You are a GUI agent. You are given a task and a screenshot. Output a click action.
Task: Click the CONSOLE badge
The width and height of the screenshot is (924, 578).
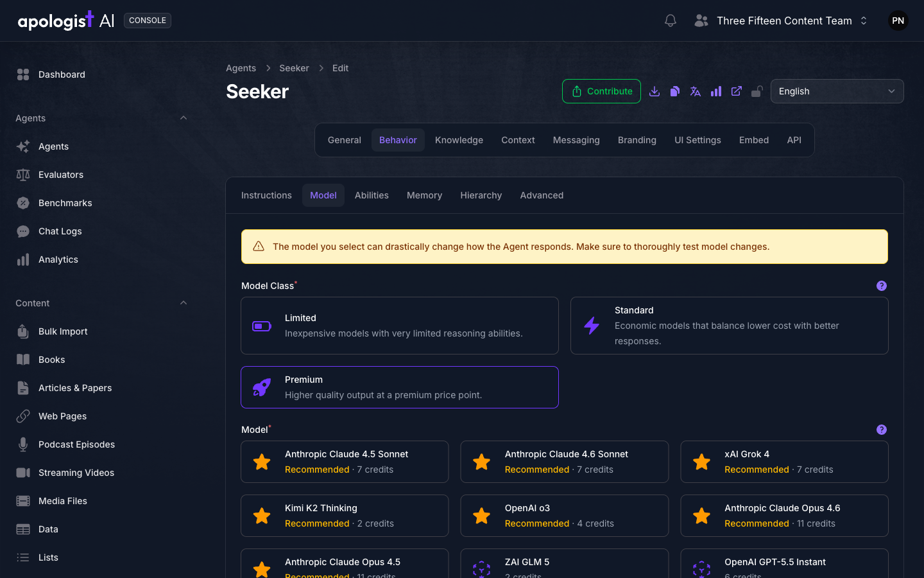tap(148, 21)
